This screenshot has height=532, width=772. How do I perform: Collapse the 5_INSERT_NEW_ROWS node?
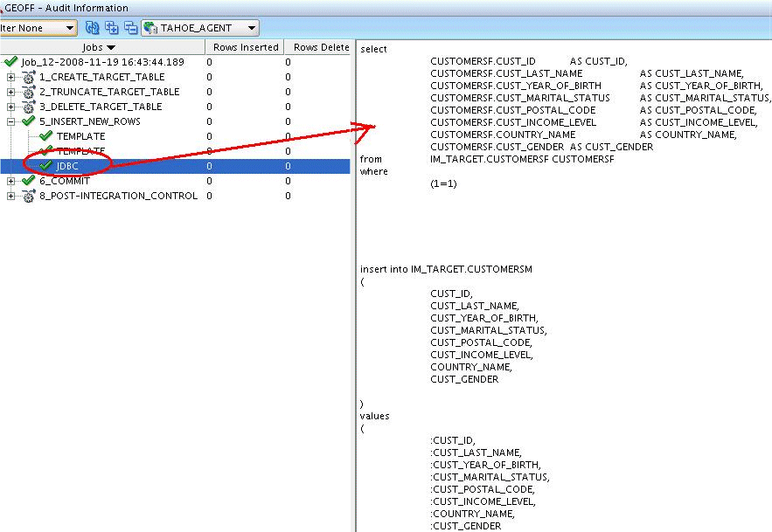pos(10,121)
